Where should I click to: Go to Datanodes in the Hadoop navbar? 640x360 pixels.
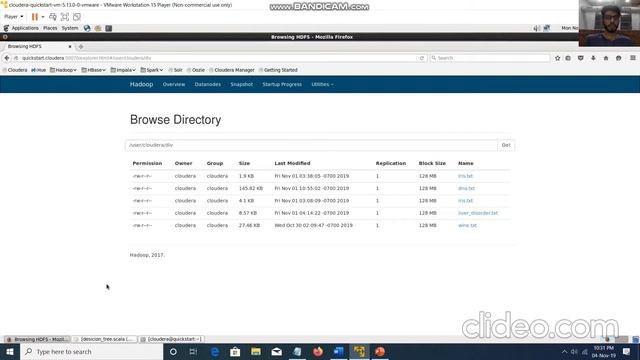pos(208,84)
